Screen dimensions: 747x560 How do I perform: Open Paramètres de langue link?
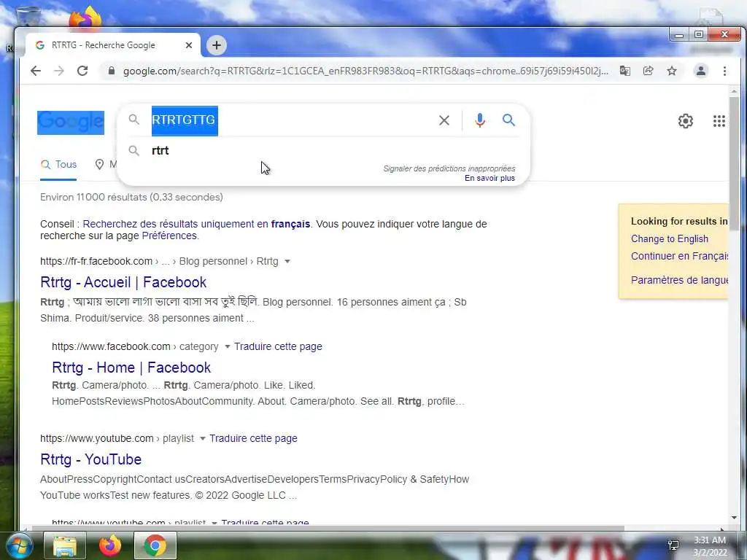point(679,281)
